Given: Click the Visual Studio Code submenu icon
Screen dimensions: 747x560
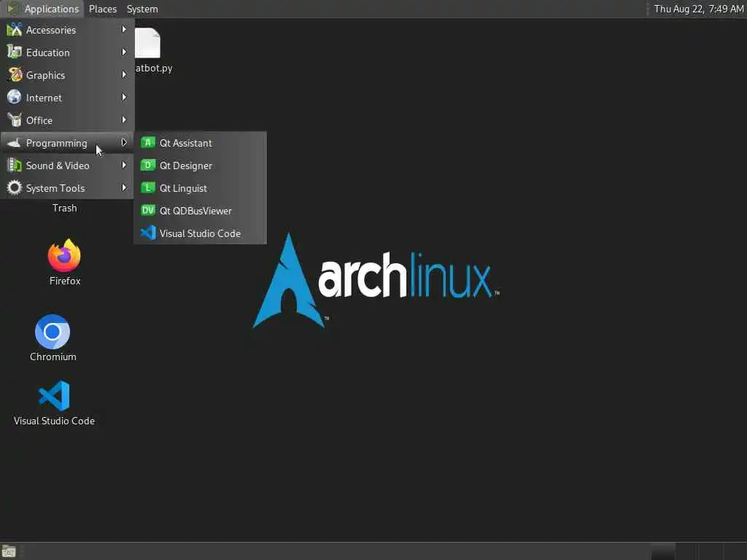Looking at the screenshot, I should [x=147, y=233].
